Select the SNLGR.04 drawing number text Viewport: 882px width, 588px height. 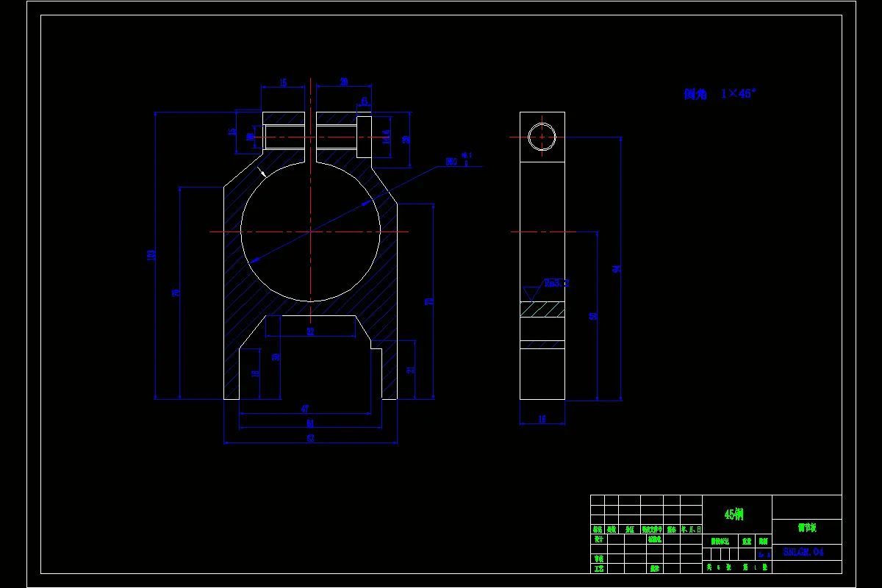coord(803,551)
